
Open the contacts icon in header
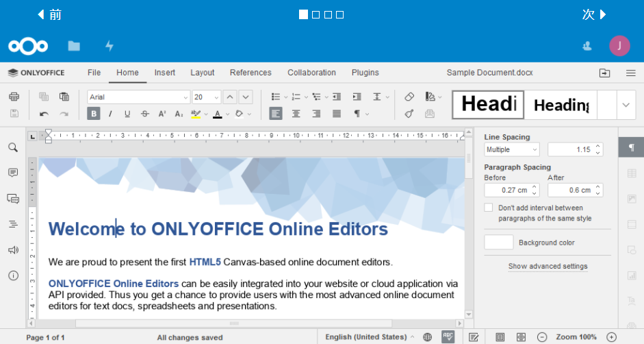pos(587,46)
